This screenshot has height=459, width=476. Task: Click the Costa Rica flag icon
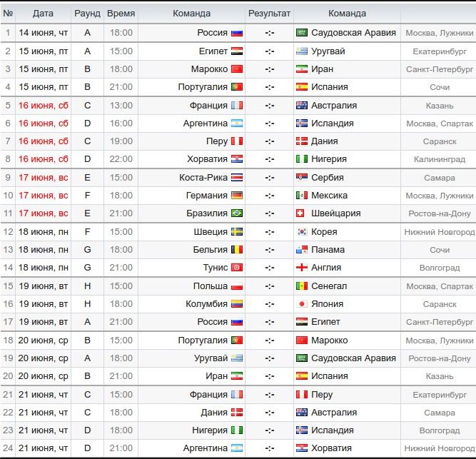point(237,177)
